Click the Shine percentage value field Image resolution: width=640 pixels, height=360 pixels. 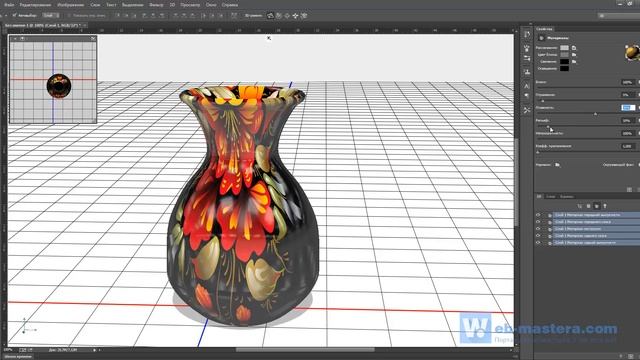(x=628, y=82)
